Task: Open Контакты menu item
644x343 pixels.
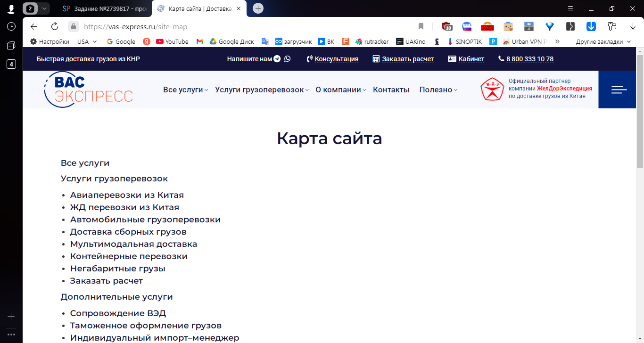Action: (391, 90)
